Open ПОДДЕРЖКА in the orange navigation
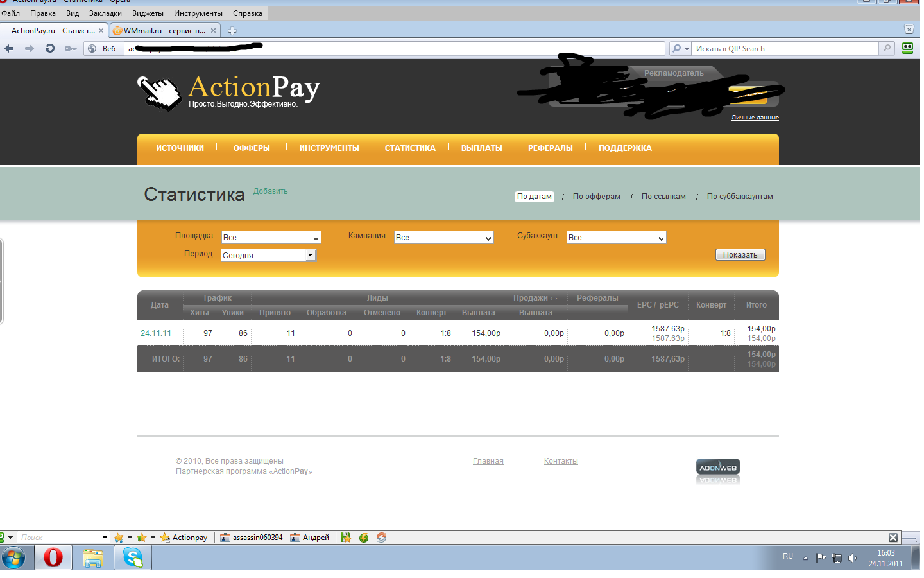 (625, 148)
